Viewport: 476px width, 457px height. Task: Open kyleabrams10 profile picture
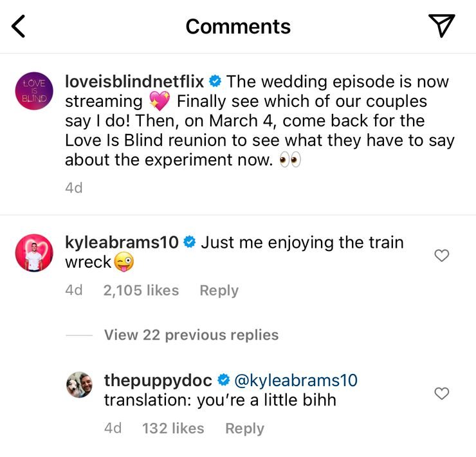click(x=32, y=250)
